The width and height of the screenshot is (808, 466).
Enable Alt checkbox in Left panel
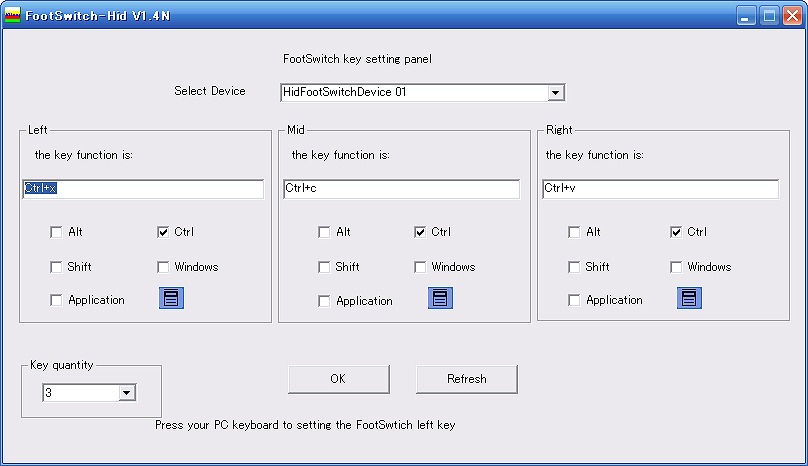56,232
